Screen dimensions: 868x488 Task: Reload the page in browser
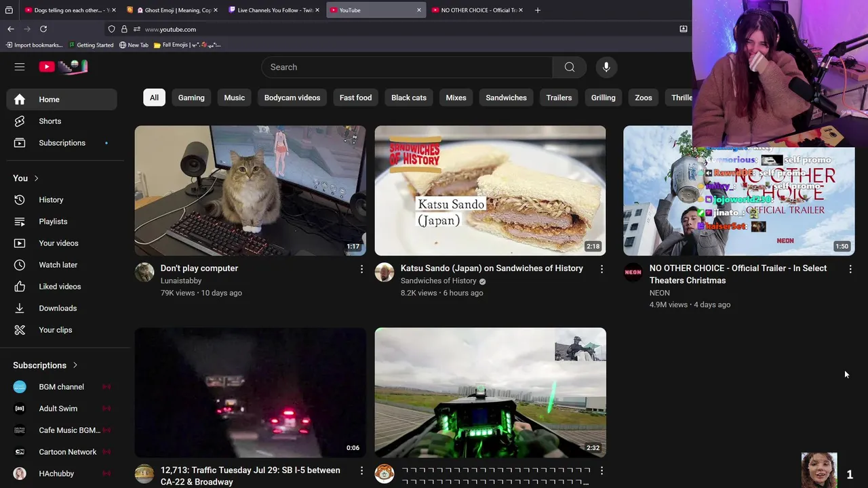pyautogui.click(x=43, y=29)
